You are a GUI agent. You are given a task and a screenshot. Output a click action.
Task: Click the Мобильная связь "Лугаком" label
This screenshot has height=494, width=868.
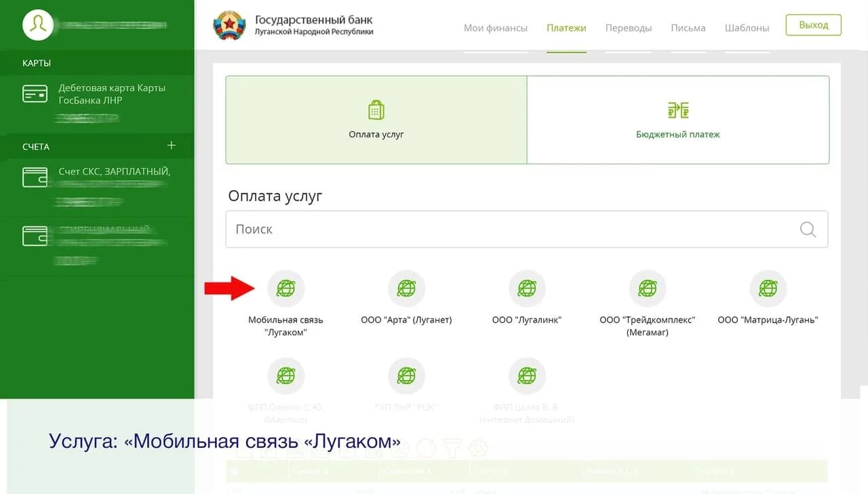tap(286, 326)
